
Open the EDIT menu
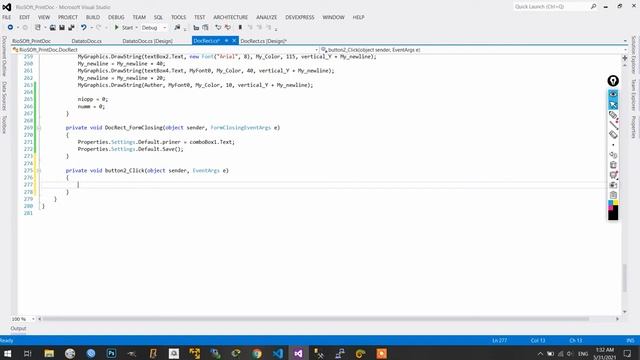click(x=24, y=17)
